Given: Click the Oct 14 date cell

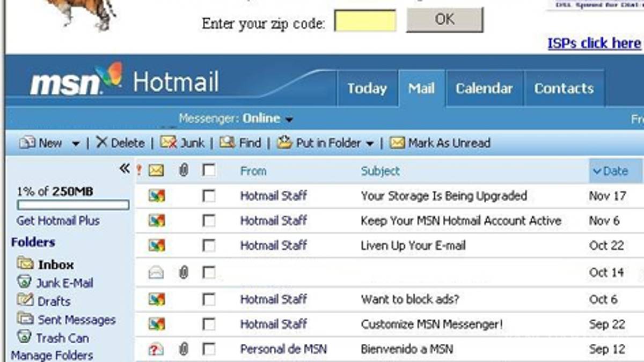Looking at the screenshot, I should tap(606, 272).
